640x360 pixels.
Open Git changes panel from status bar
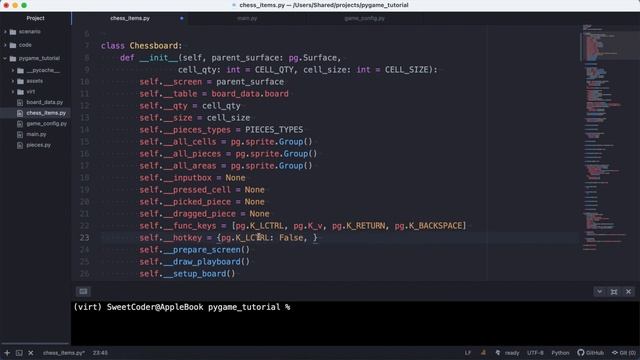623,353
